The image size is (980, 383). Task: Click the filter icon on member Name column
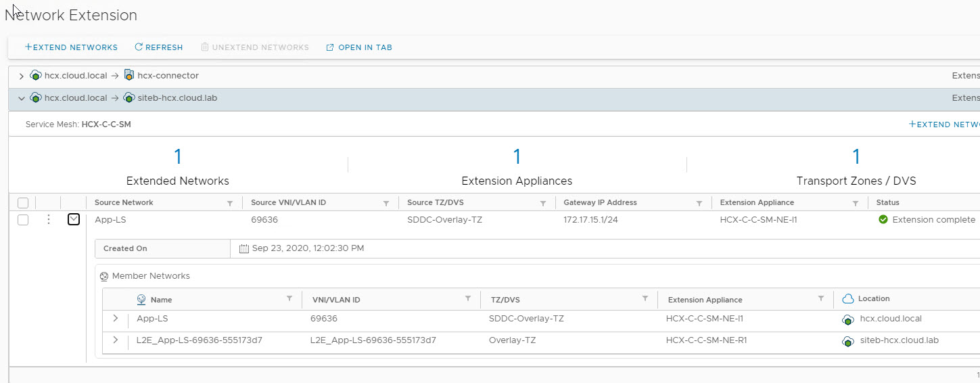(x=289, y=298)
